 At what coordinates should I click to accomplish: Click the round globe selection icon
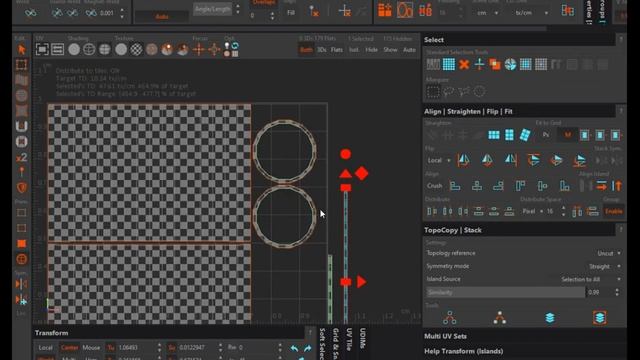[x=510, y=64]
